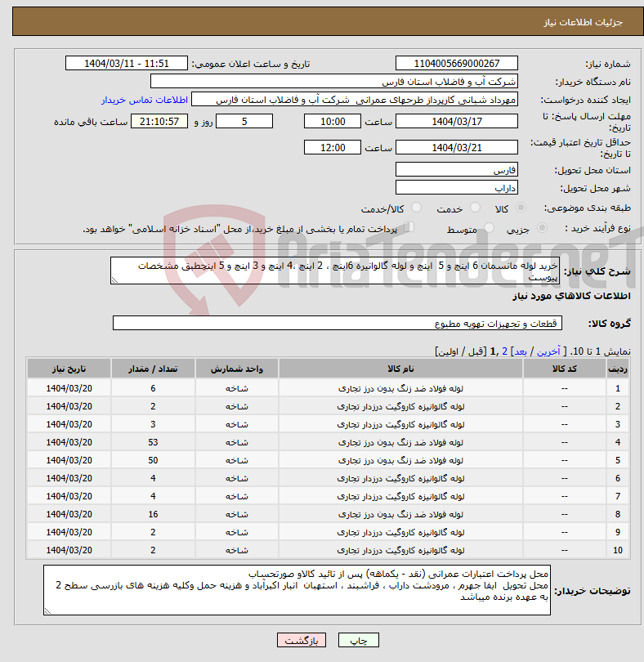Select the item name in row 4
Viewport: 644px width, 662px height.
click(x=400, y=442)
